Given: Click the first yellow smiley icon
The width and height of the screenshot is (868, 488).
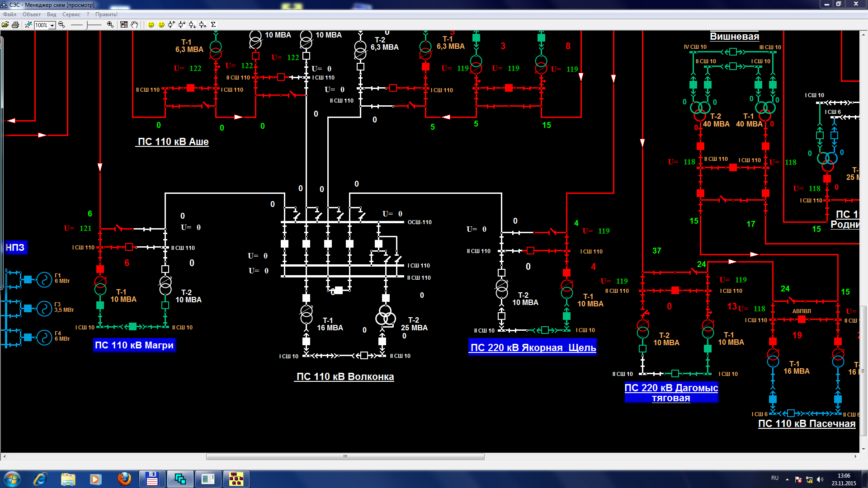Looking at the screenshot, I should coord(151,25).
